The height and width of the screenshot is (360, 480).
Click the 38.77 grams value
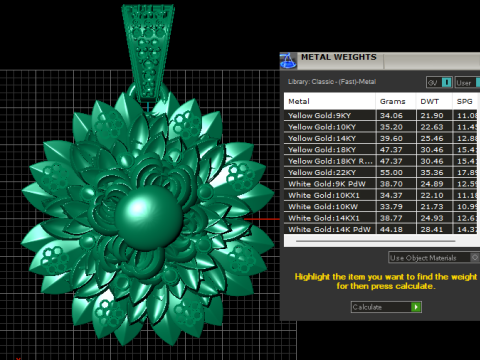click(391, 218)
